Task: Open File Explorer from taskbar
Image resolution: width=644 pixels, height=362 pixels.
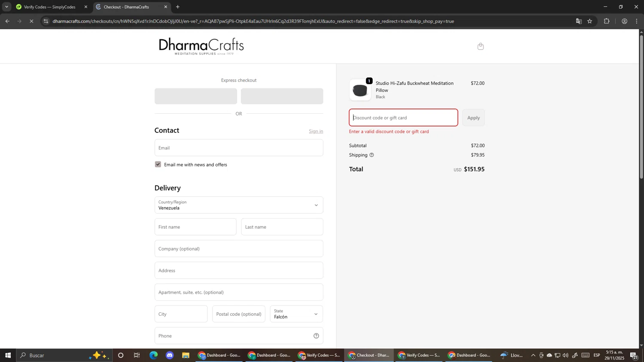Action: [x=186, y=355]
